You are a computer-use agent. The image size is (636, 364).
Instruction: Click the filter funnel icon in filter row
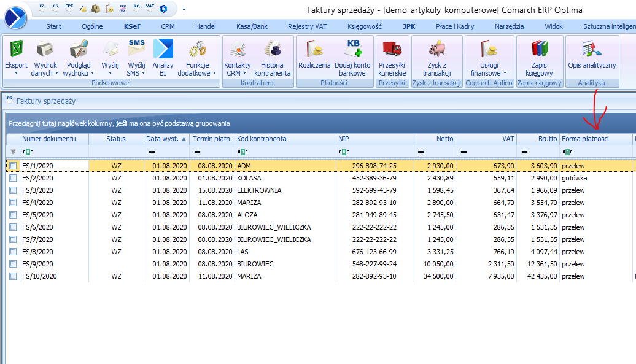pos(13,152)
